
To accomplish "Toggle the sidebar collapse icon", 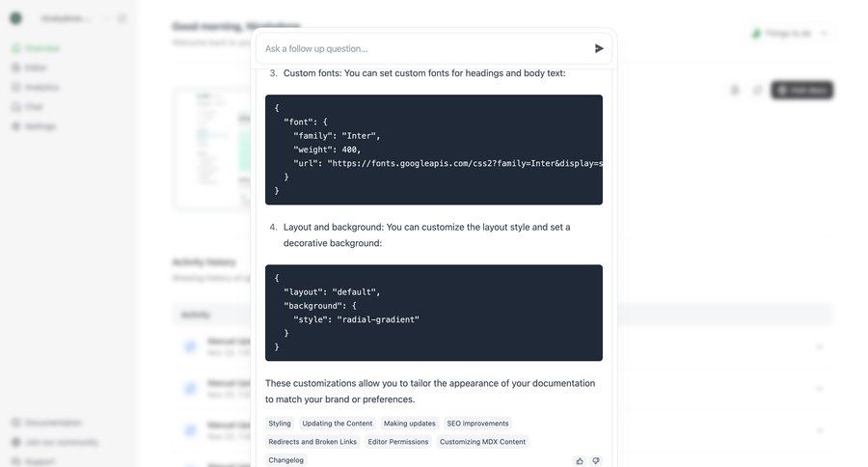I will click(x=122, y=18).
